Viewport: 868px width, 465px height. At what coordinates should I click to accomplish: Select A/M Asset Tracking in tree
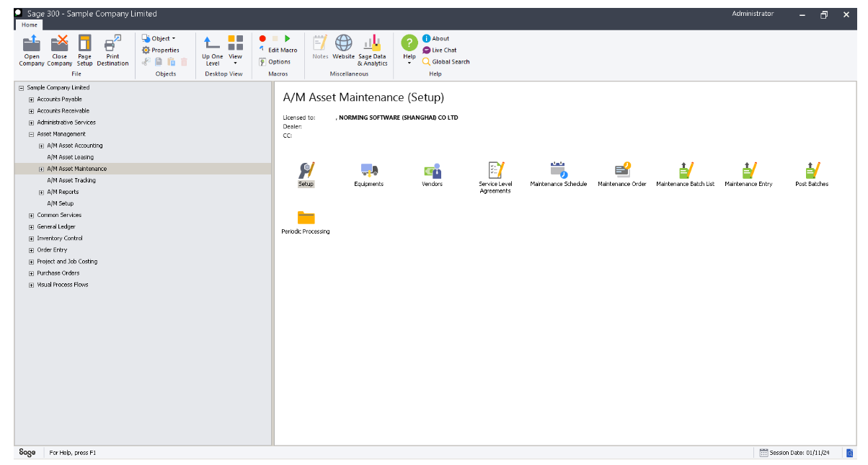click(71, 180)
